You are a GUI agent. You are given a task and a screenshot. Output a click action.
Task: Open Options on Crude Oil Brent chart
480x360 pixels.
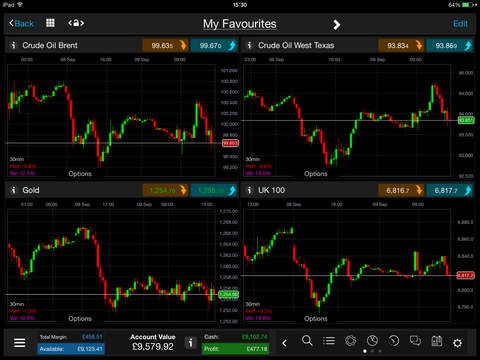80,174
